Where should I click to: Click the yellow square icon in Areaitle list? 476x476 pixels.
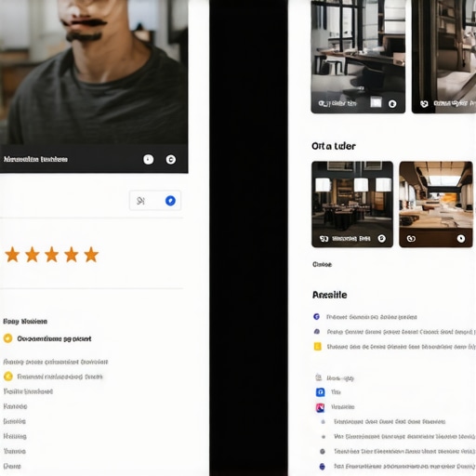[317, 346]
